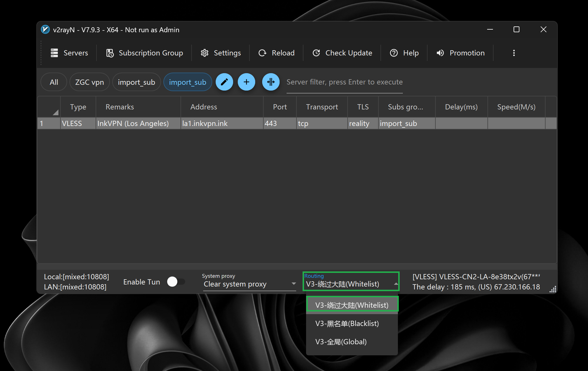
Task: Select the All subscription tab
Action: click(x=54, y=82)
